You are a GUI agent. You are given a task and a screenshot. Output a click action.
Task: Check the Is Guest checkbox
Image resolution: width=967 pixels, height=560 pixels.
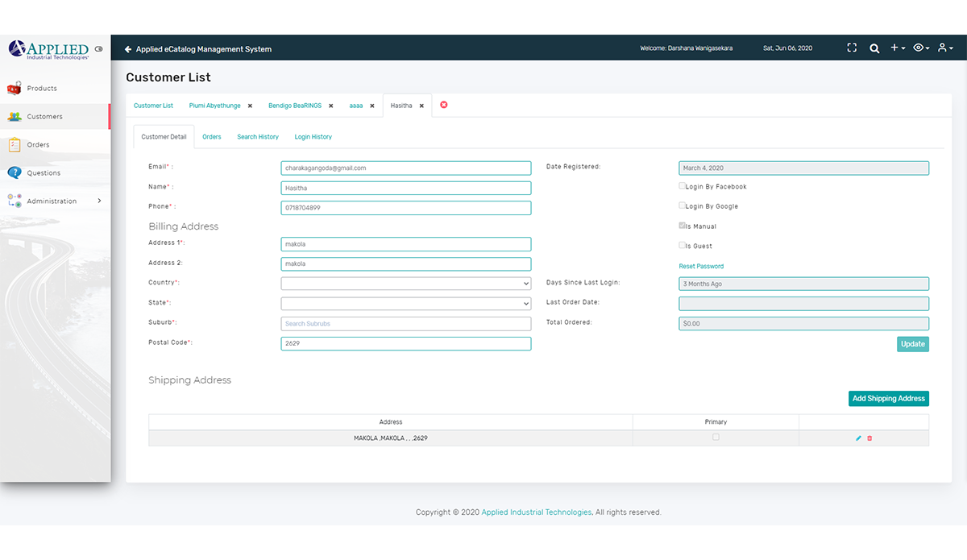[x=683, y=246]
